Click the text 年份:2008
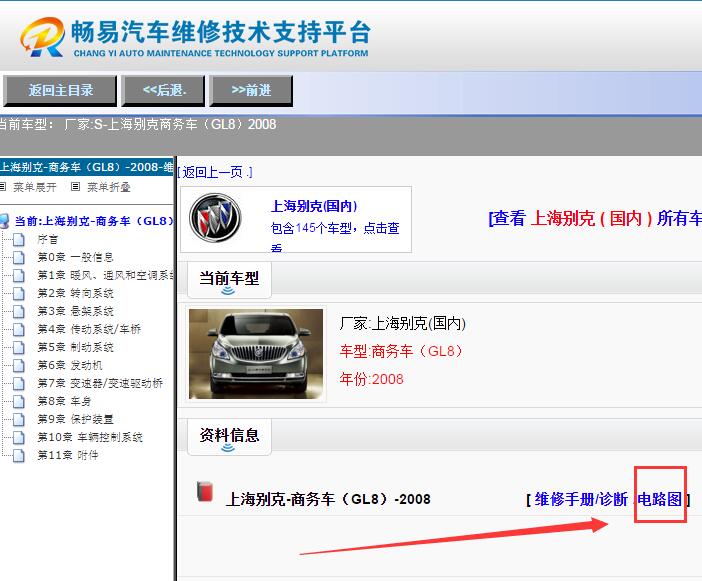Image resolution: width=702 pixels, height=581 pixels. (x=371, y=379)
